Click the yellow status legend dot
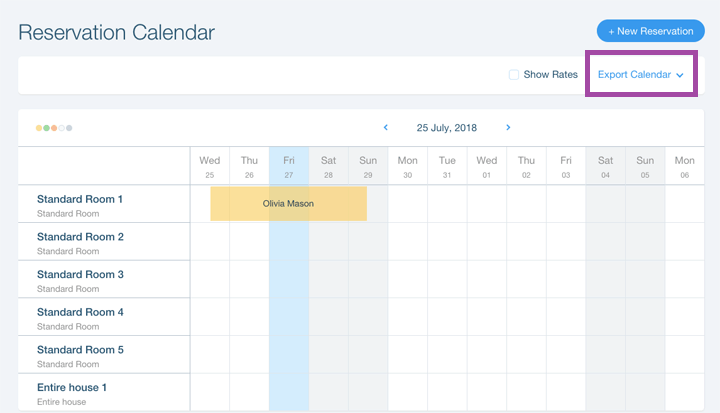This screenshot has width=720, height=413. click(x=39, y=128)
